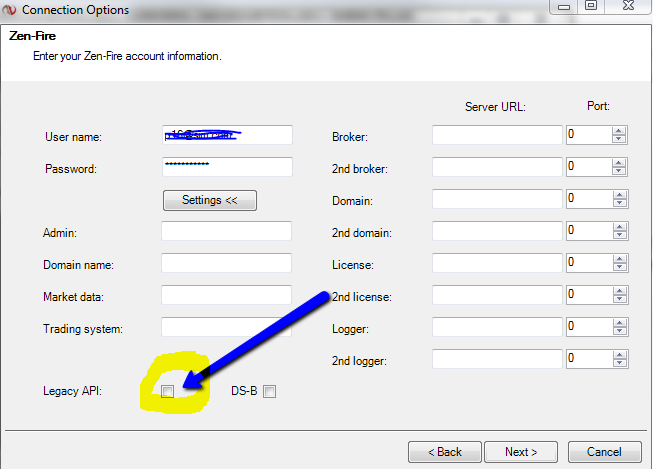Viewport: 653px width, 469px height.
Task: Decrease the 2nd logger port value
Action: pyautogui.click(x=620, y=363)
